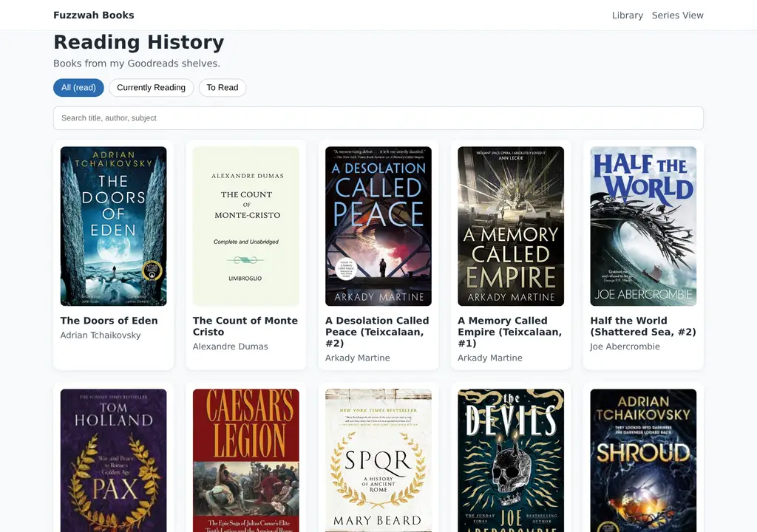Click title 'A Desolation Called Peace (Teixcalaan, #2)'
The height and width of the screenshot is (532, 757).
[377, 332]
